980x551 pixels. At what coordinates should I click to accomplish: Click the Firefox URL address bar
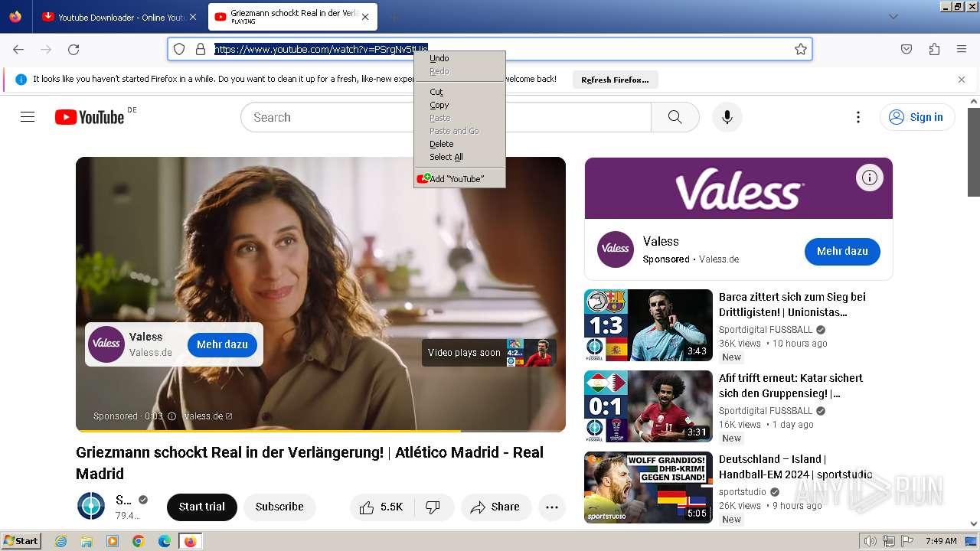(490, 49)
